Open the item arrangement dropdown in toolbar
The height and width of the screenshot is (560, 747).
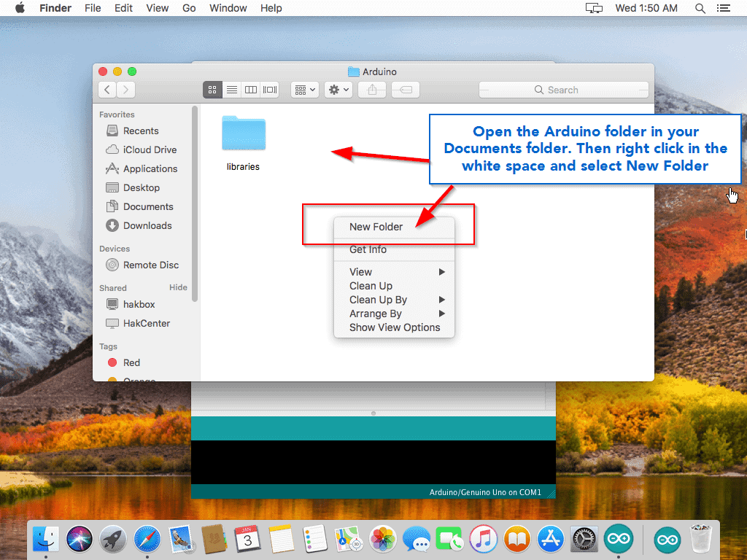point(305,90)
